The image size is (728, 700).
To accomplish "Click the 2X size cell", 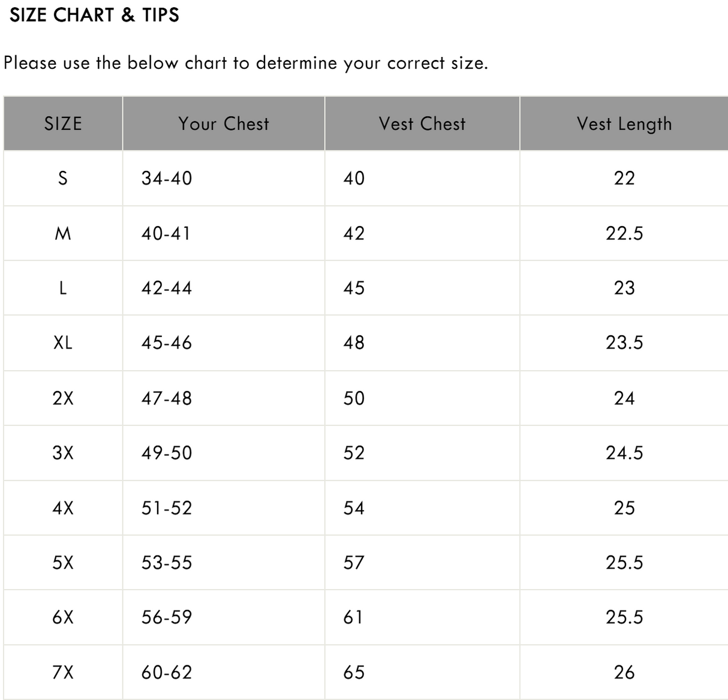I will point(63,398).
